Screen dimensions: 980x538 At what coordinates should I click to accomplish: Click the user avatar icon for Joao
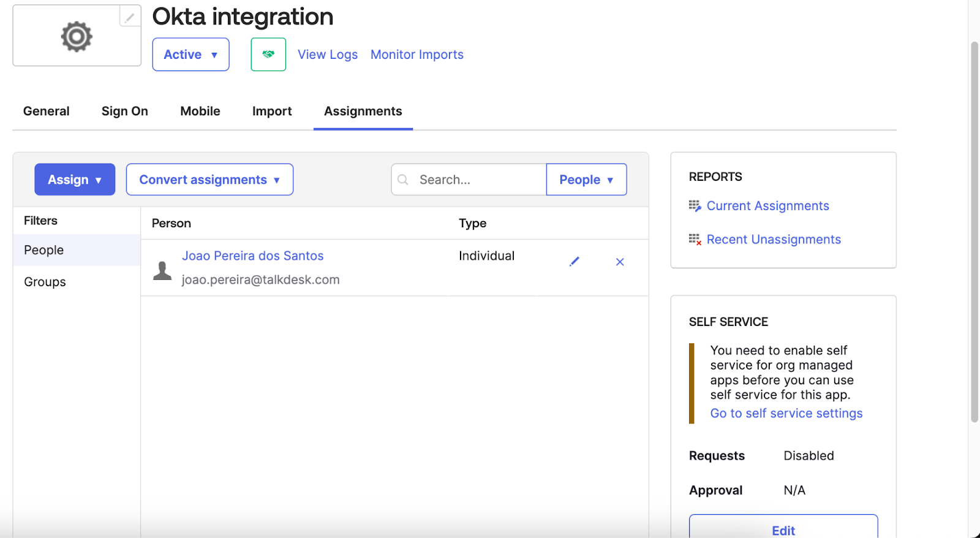[x=162, y=270]
